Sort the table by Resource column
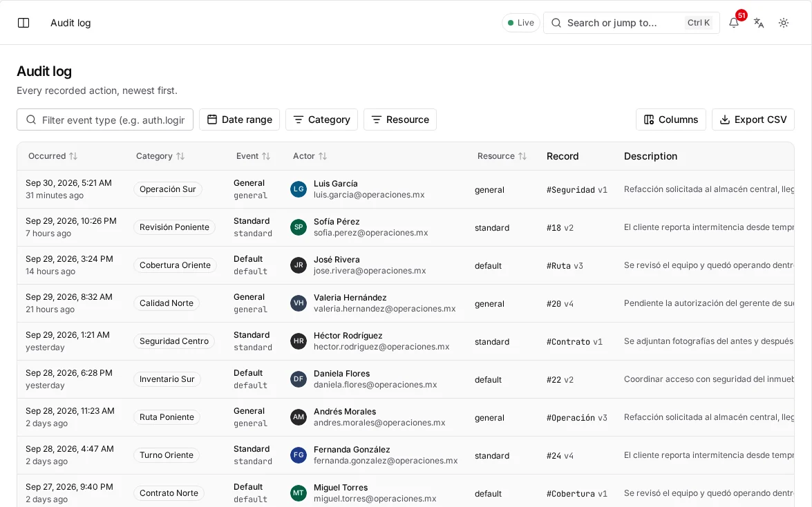The image size is (812, 507). (502, 156)
